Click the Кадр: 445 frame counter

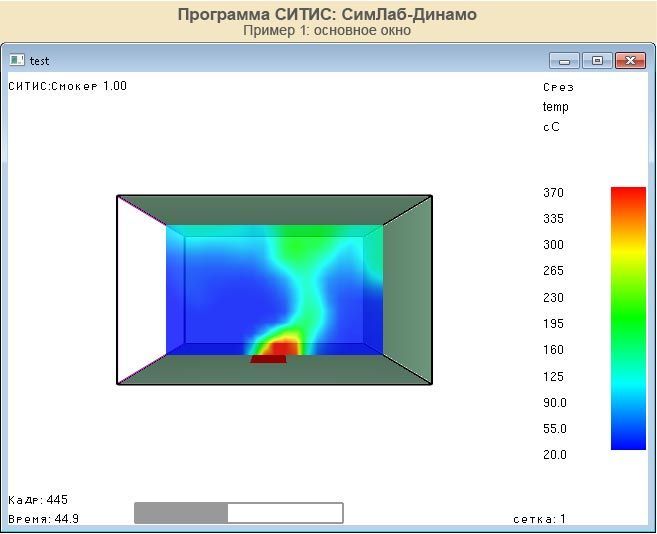38,500
